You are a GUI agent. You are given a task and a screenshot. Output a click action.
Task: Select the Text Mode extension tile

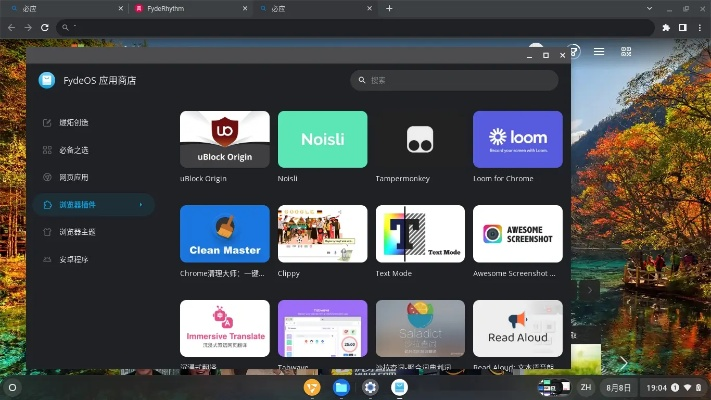click(420, 234)
